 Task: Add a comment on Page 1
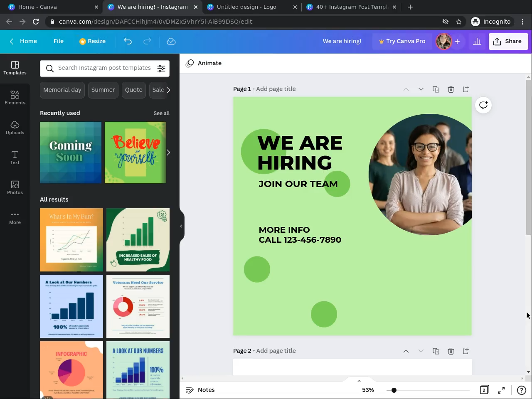483,105
